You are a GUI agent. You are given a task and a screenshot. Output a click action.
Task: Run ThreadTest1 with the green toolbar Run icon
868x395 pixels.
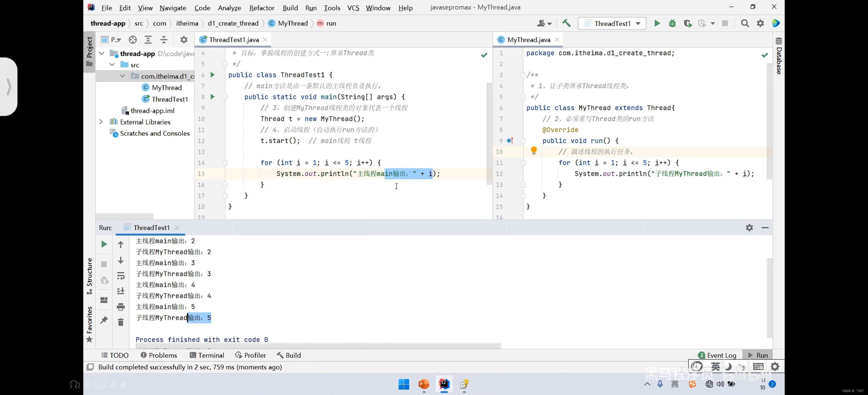coord(657,23)
